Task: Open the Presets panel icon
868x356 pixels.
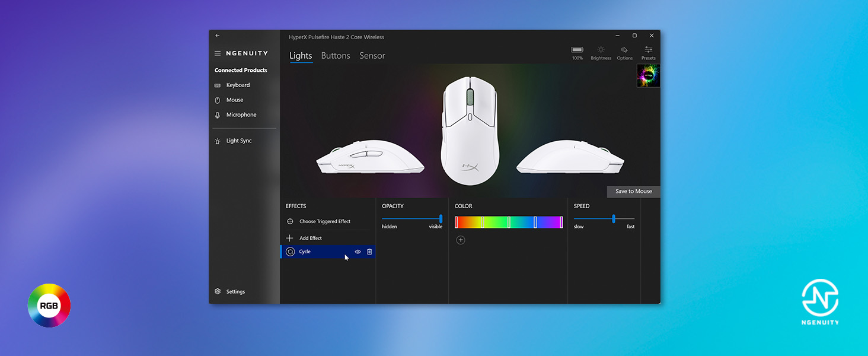Action: (x=648, y=52)
